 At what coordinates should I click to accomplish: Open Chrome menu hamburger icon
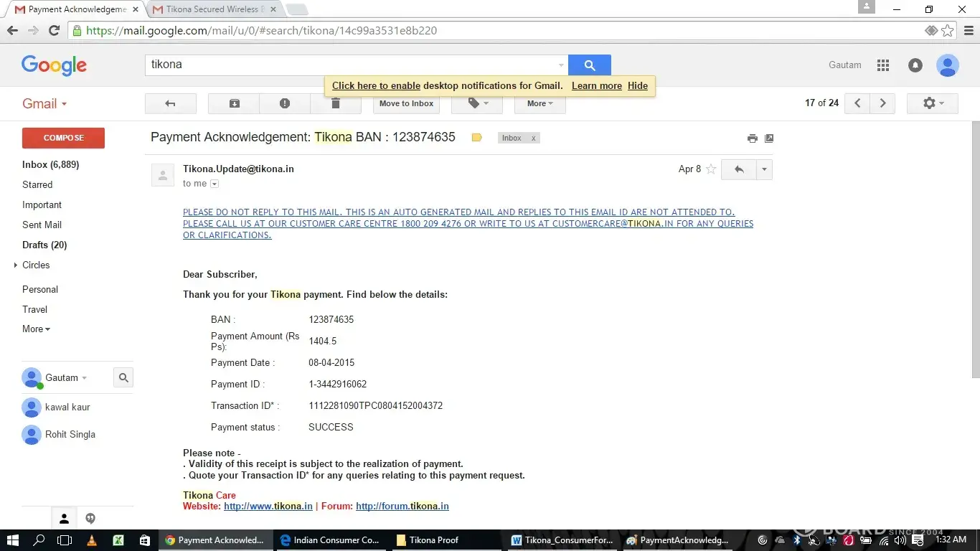point(969,30)
